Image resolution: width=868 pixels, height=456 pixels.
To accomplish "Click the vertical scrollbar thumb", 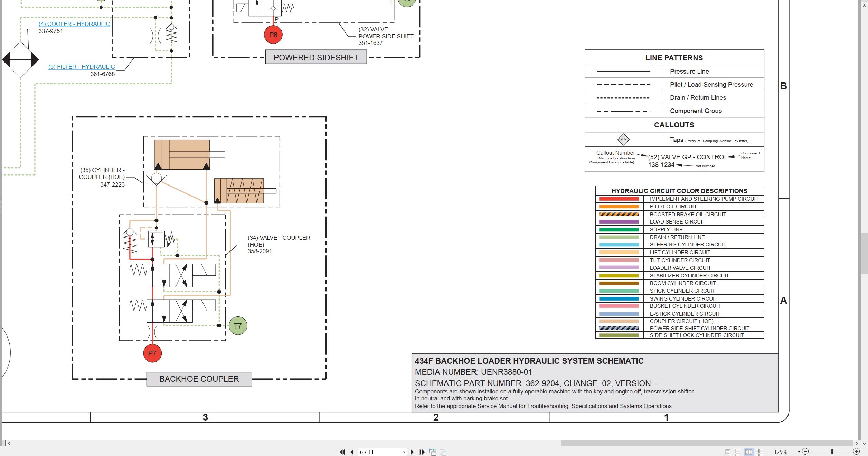I will coord(864,254).
